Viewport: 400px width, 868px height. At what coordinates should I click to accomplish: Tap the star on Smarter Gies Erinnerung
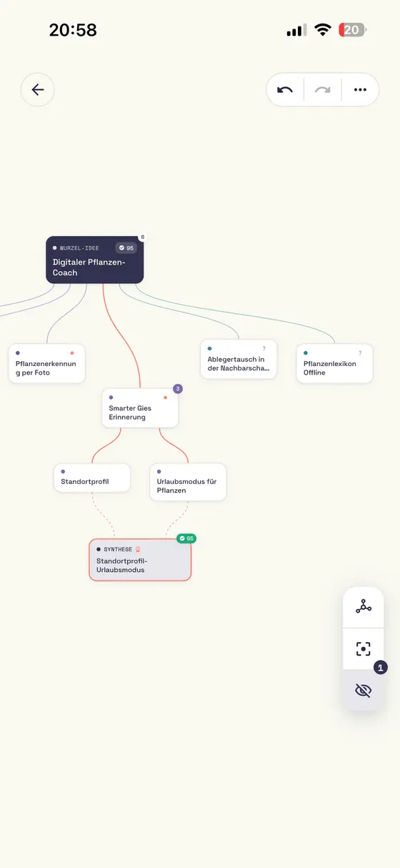pos(165,398)
